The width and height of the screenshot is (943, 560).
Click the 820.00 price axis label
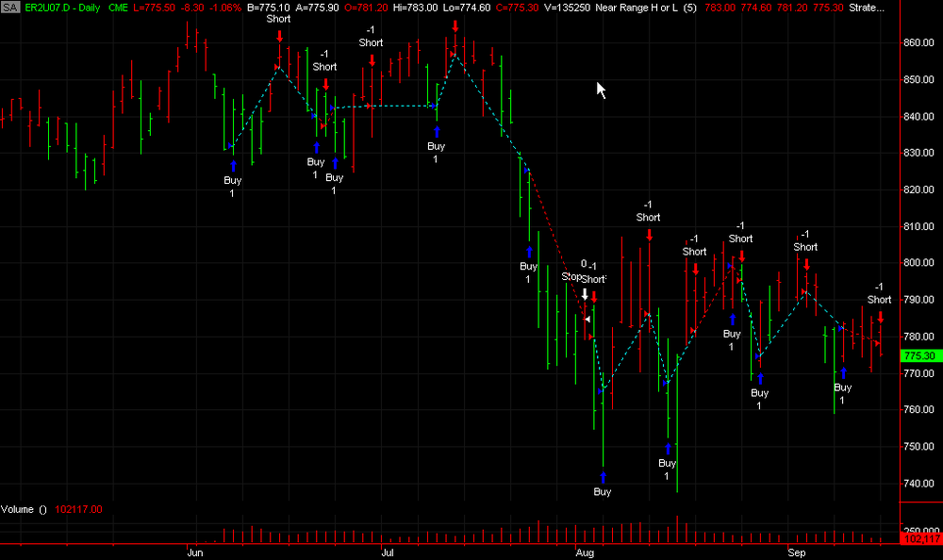click(x=918, y=189)
